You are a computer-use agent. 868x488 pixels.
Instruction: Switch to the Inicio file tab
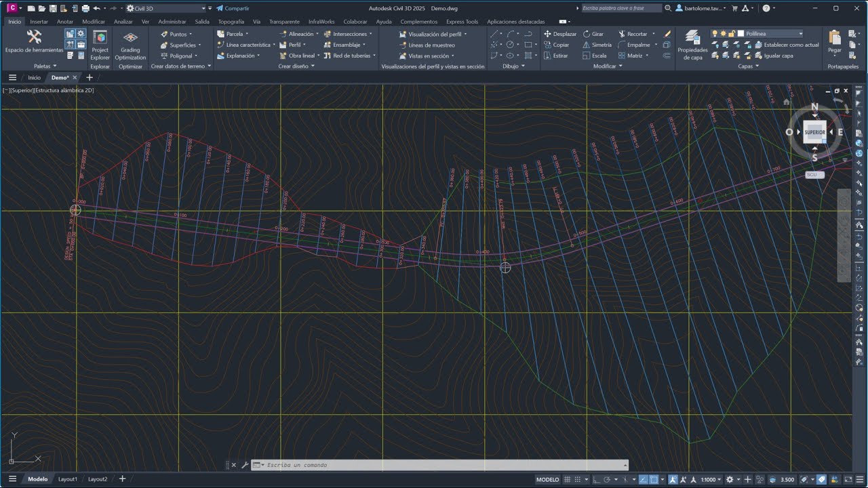tap(34, 77)
